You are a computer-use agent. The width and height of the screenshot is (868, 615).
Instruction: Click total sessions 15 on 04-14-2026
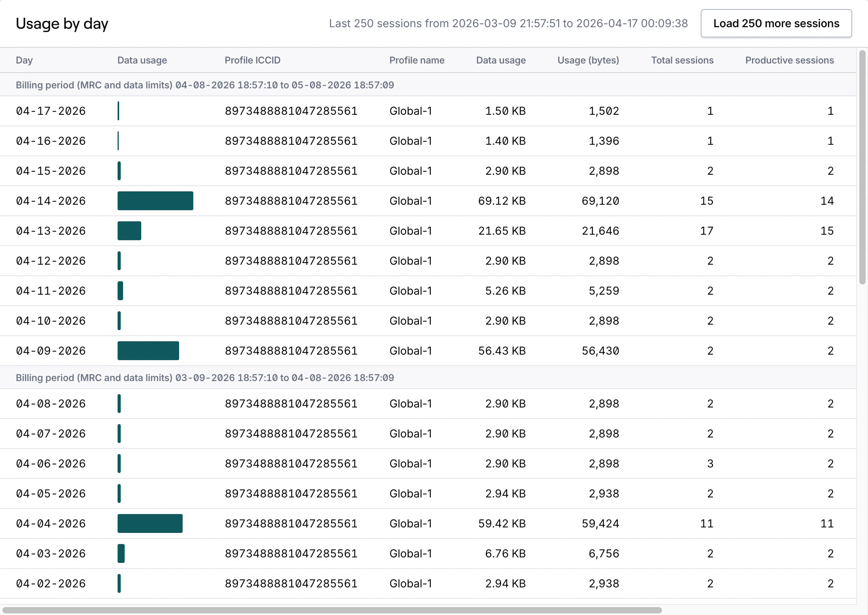click(707, 201)
